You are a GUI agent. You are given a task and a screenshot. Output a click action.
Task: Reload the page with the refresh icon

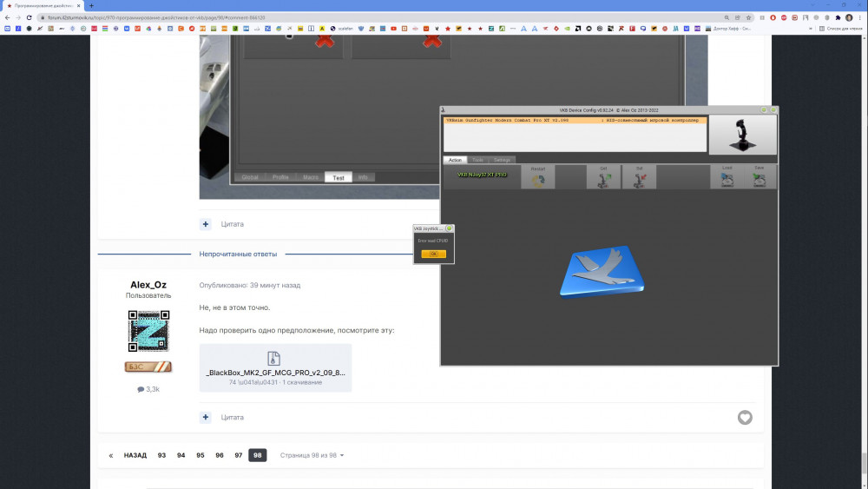(x=29, y=17)
